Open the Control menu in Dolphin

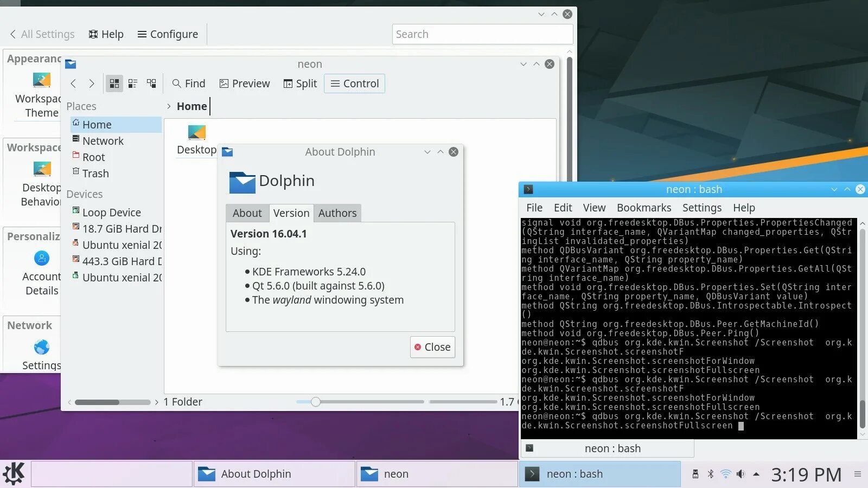click(354, 83)
